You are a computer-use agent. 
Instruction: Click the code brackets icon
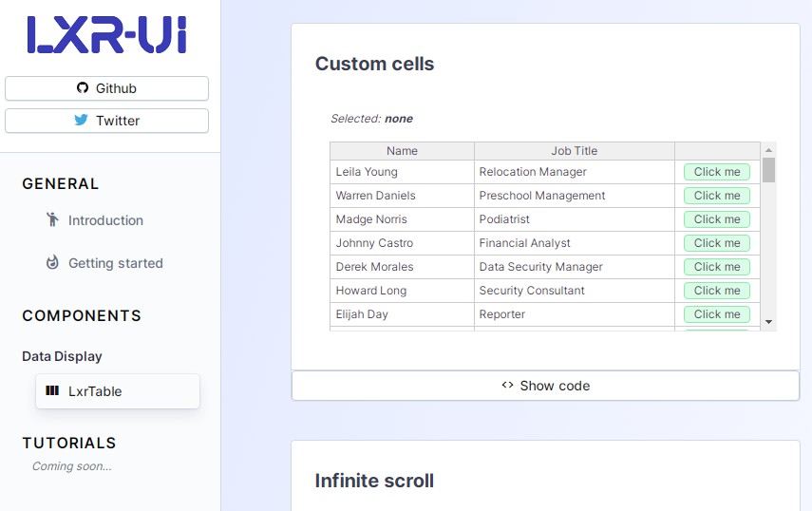(507, 386)
